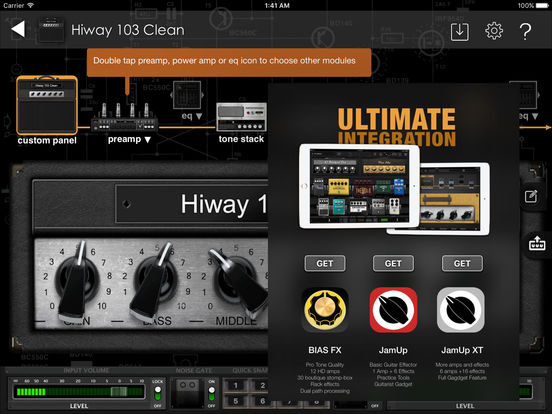Select the preamp tubes module
This screenshot has height=414, width=552.
[125, 117]
